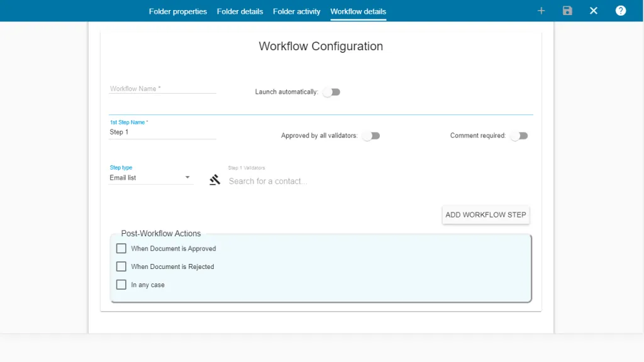This screenshot has width=644, height=362.
Task: Turn on Comment required switch
Action: tap(519, 136)
